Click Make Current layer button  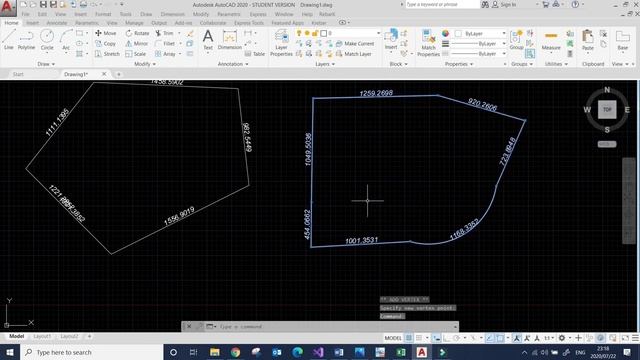355,43
